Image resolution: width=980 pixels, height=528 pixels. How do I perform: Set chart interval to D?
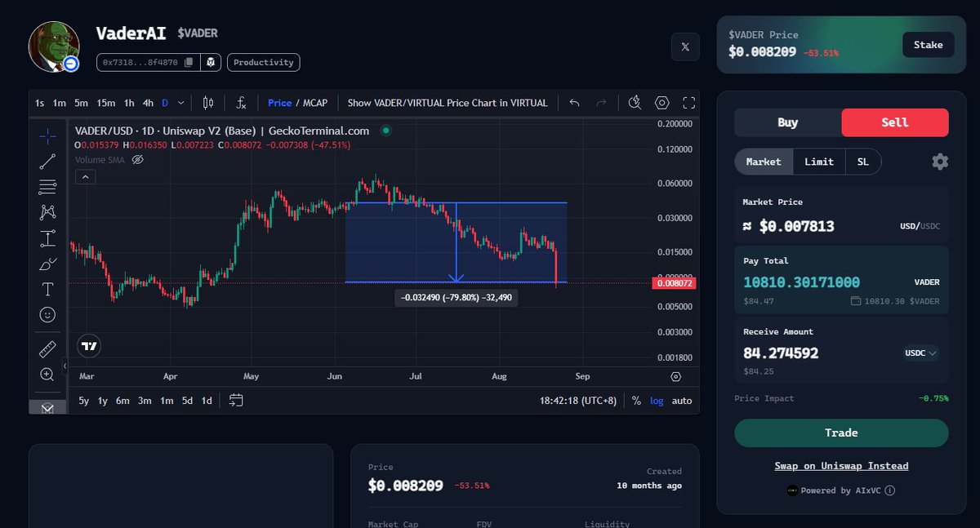pyautogui.click(x=165, y=103)
